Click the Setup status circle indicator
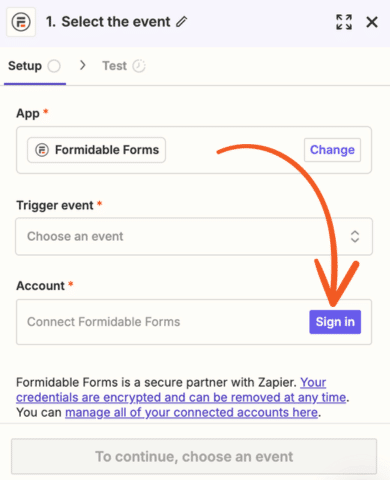The image size is (390, 480). [x=54, y=66]
